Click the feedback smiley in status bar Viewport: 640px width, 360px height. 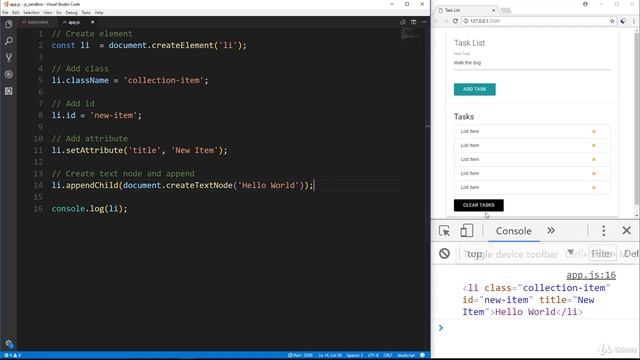pyautogui.click(x=422, y=356)
